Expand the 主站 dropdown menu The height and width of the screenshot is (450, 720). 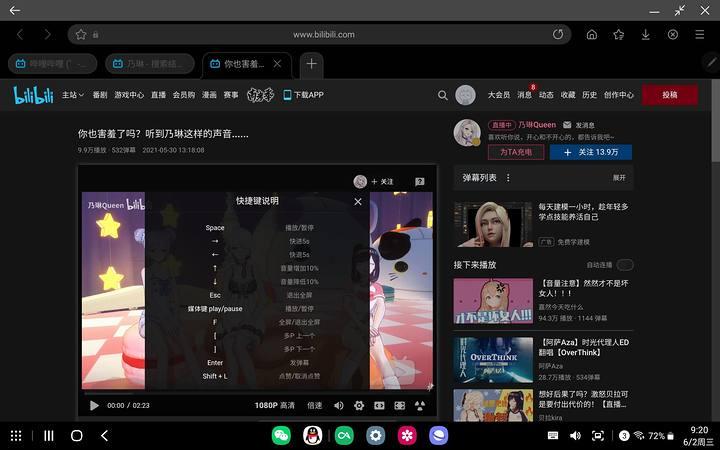pyautogui.click(x=73, y=95)
